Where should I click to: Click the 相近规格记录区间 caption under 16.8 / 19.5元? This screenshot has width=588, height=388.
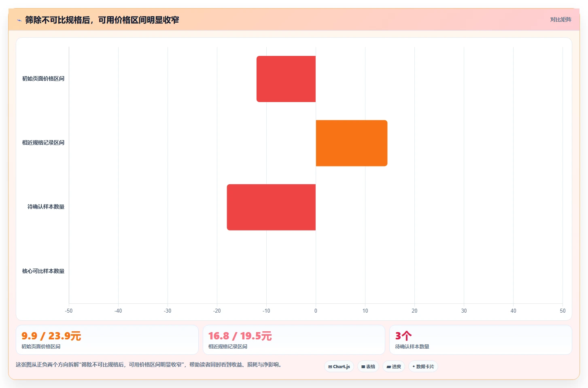click(228, 347)
